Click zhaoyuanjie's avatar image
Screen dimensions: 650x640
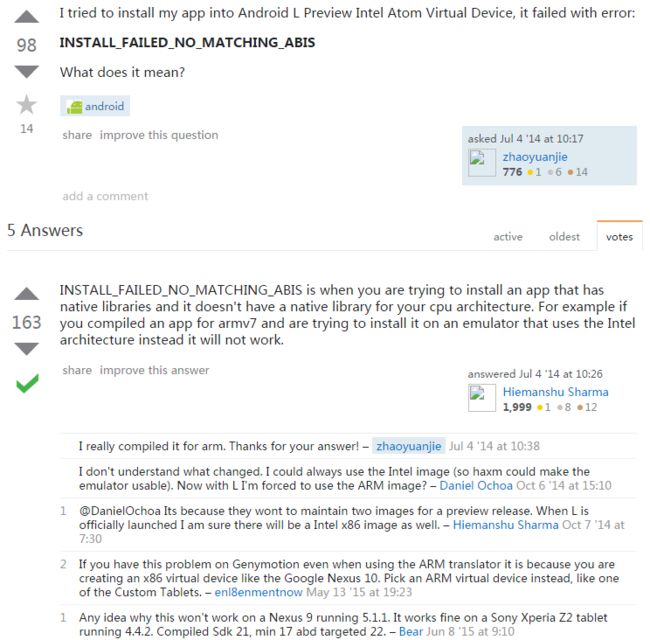[x=482, y=163]
